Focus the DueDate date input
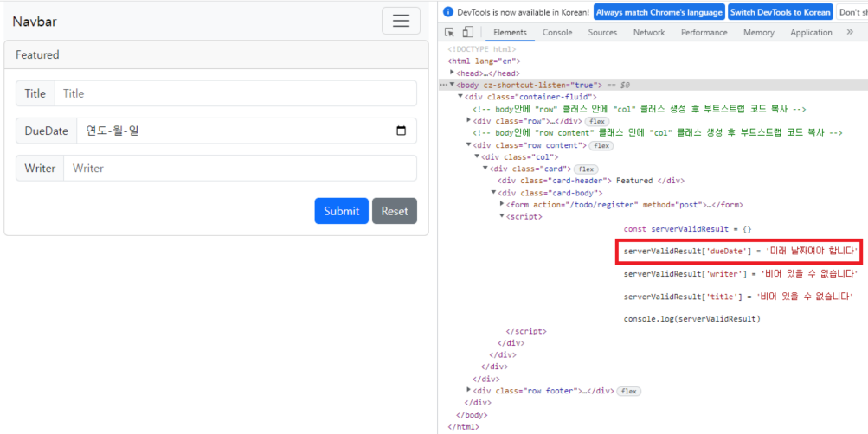The image size is (868, 434). click(x=247, y=131)
